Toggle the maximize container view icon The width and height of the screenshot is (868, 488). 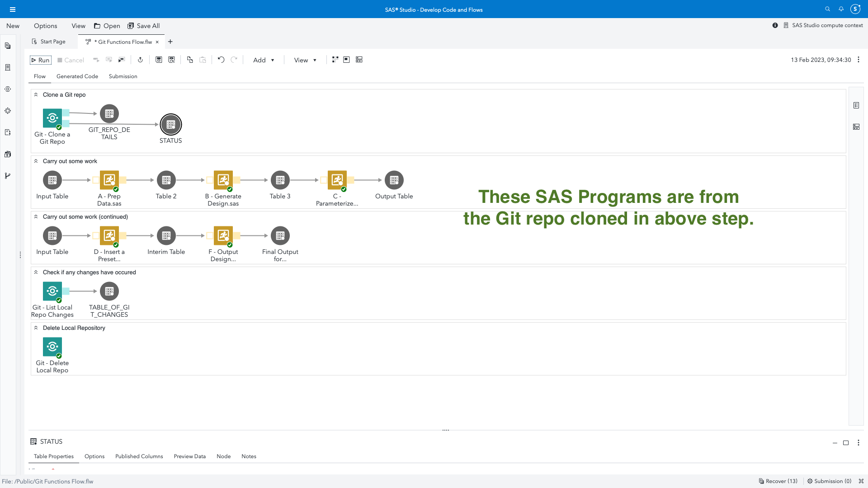346,59
